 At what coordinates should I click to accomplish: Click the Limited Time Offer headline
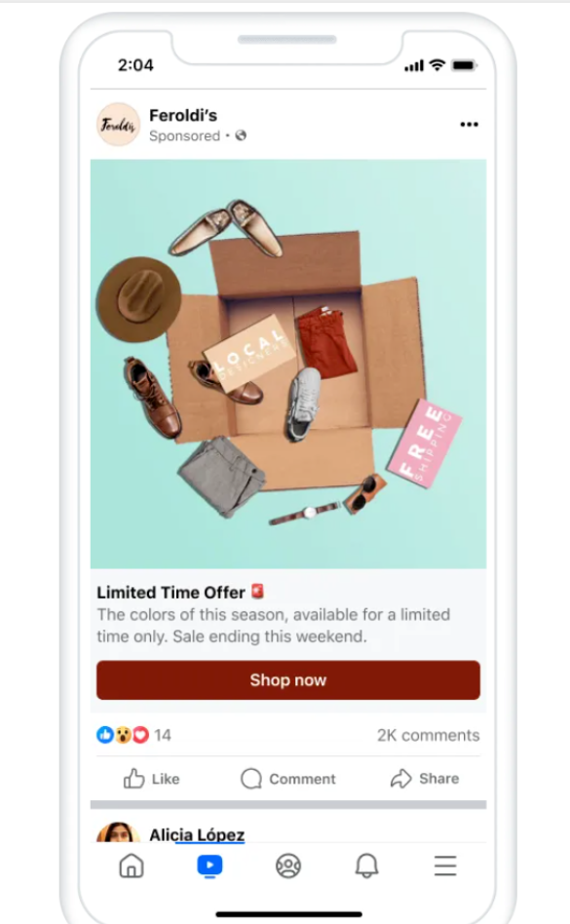pyautogui.click(x=171, y=593)
